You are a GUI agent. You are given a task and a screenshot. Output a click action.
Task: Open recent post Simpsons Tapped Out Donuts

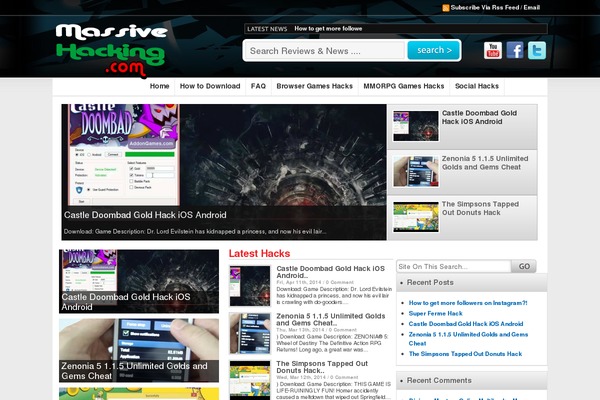click(x=465, y=354)
